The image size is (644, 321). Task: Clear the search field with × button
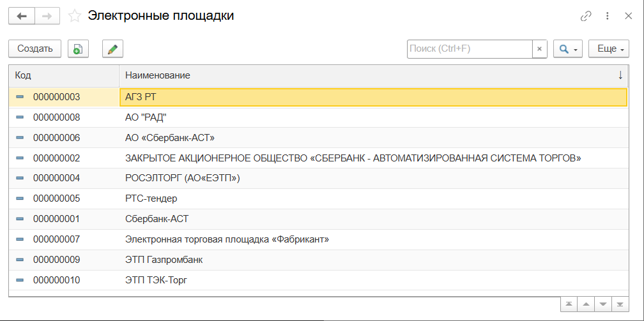click(540, 49)
